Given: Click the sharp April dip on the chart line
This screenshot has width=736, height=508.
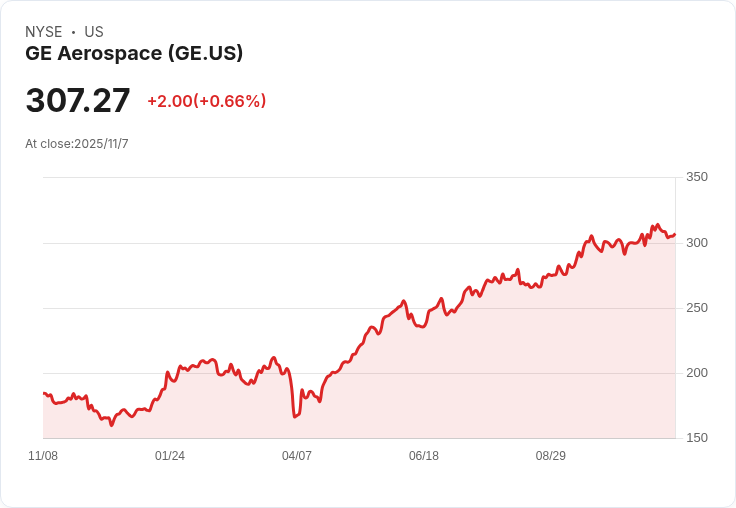Looking at the screenshot, I should tap(294, 416).
